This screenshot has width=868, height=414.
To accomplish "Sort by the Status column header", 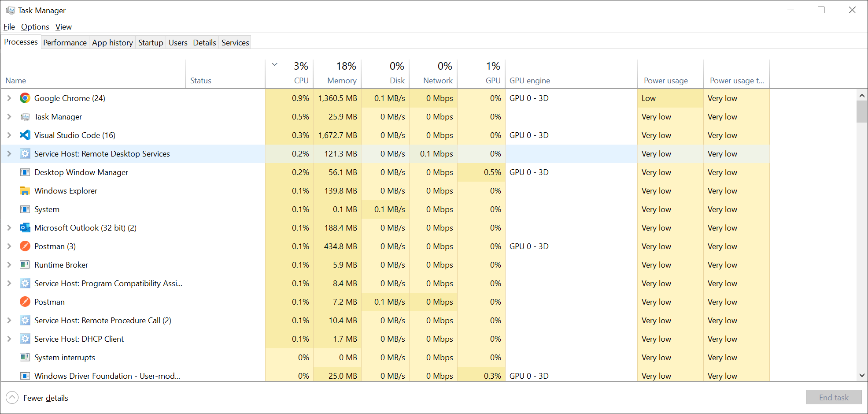I will click(225, 74).
